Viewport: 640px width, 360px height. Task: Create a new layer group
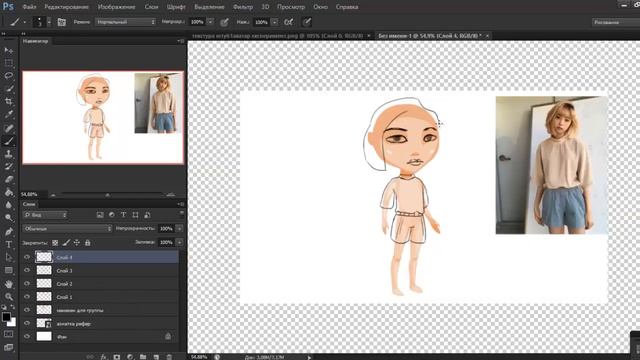point(143,357)
